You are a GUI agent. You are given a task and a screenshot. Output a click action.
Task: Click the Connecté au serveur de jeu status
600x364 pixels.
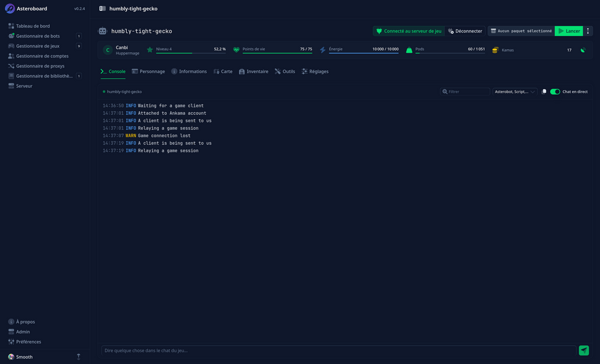(x=409, y=31)
